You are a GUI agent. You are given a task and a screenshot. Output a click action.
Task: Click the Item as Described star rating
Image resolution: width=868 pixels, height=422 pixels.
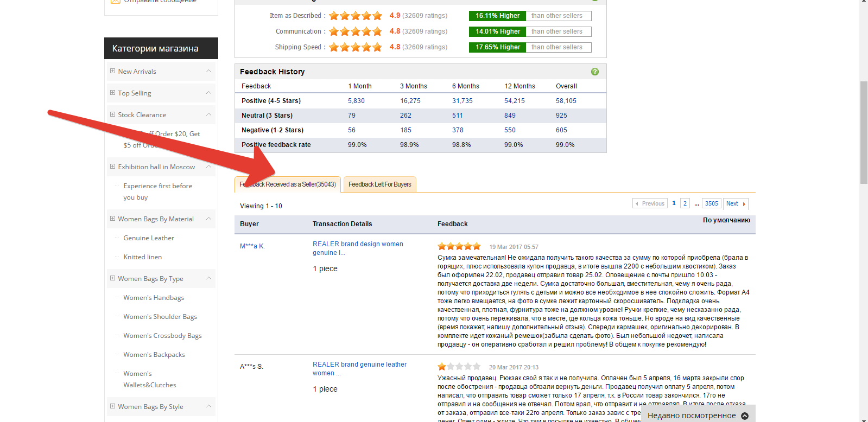[356, 16]
